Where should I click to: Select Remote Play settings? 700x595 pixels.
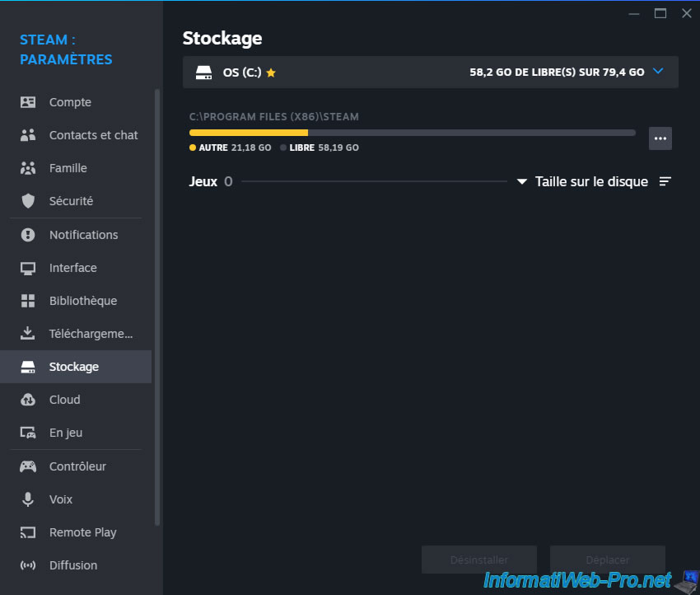[76, 532]
